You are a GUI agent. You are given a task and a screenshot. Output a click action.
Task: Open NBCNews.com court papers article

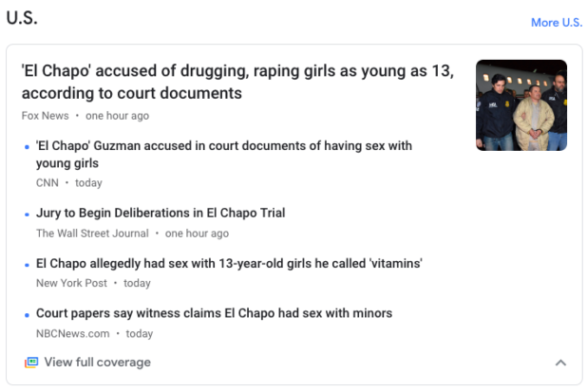click(214, 313)
